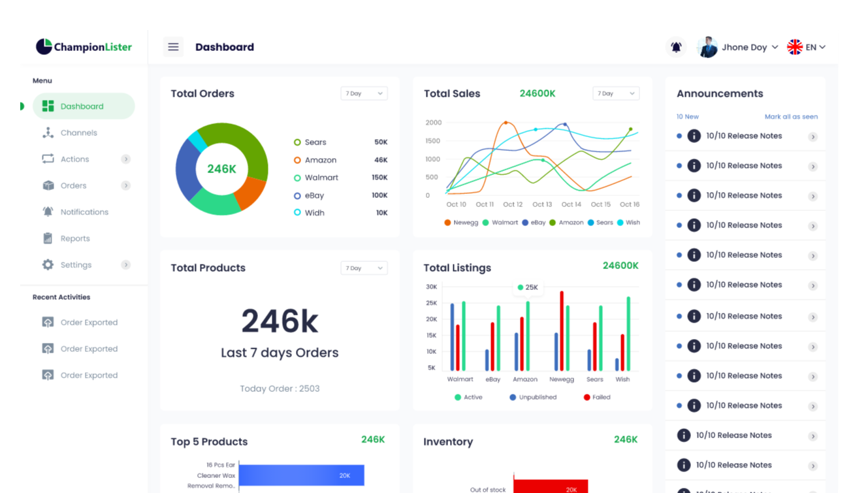
Task: Select Actions in the sidebar menu
Action: pos(74,159)
